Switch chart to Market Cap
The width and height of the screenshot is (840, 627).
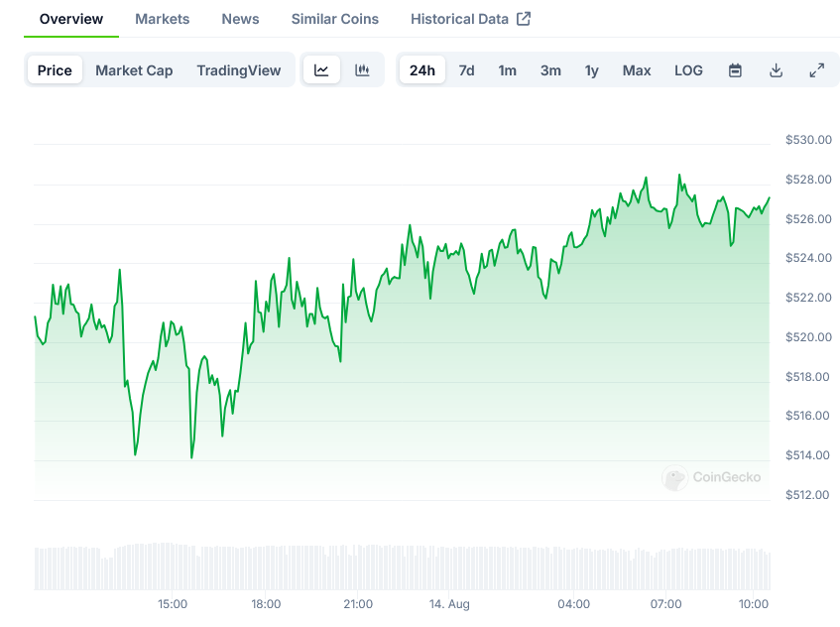pyautogui.click(x=134, y=70)
